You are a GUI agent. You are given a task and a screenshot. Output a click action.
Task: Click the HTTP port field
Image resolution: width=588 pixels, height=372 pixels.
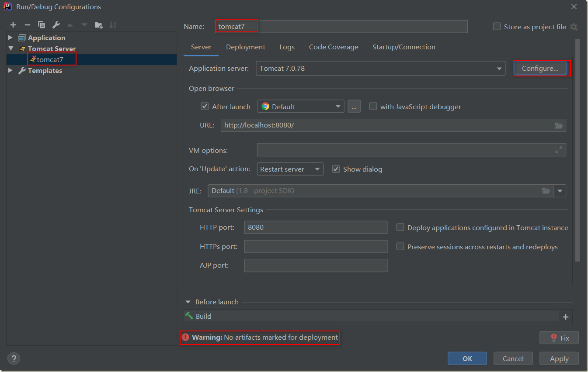coord(316,227)
